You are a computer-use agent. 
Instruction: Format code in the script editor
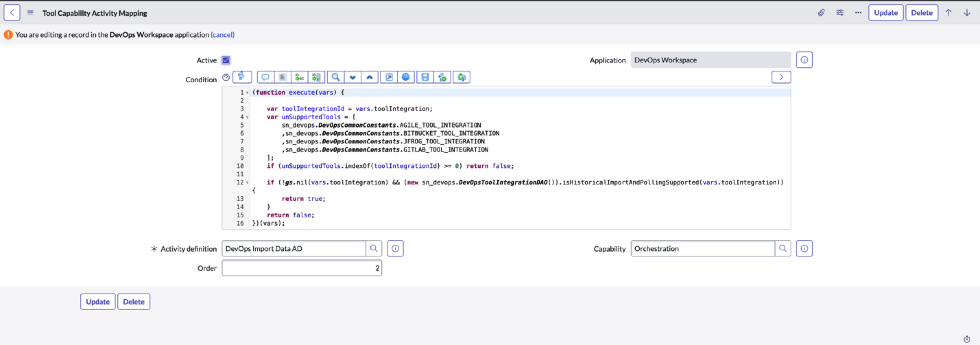point(283,77)
